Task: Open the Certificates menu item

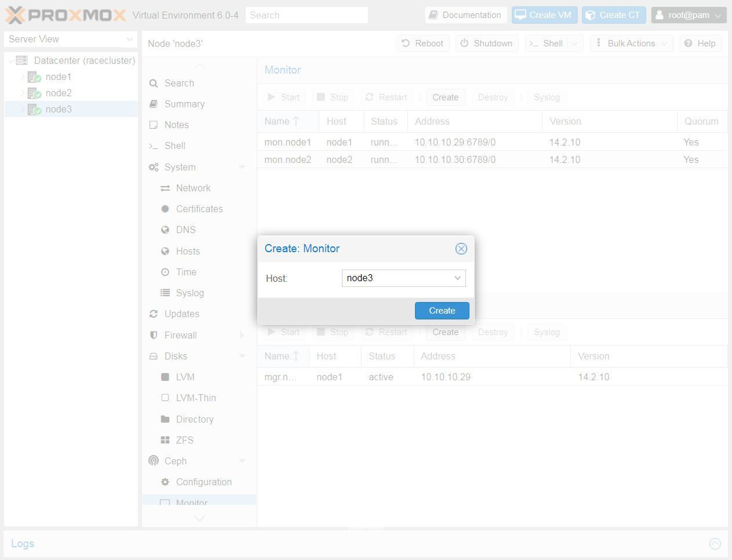Action: (199, 209)
